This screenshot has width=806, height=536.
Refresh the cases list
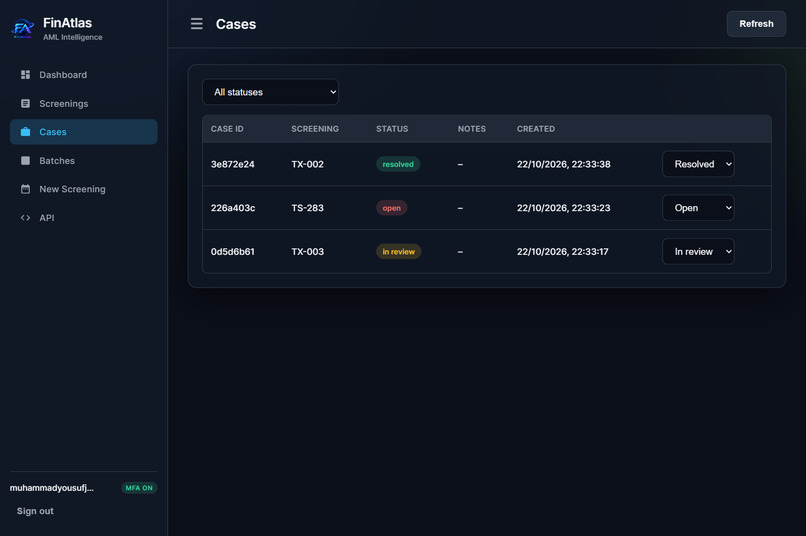coord(756,24)
